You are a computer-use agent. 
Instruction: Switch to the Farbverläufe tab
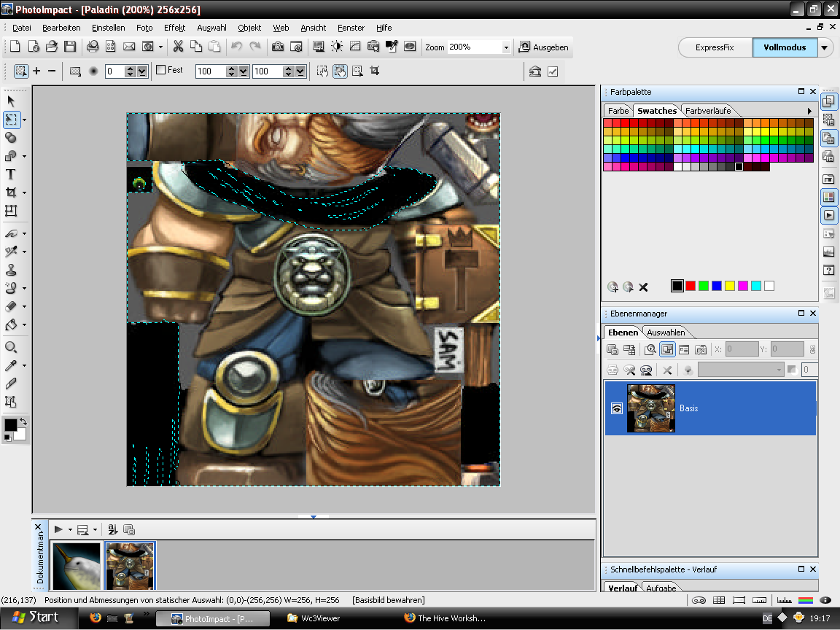[x=708, y=111]
